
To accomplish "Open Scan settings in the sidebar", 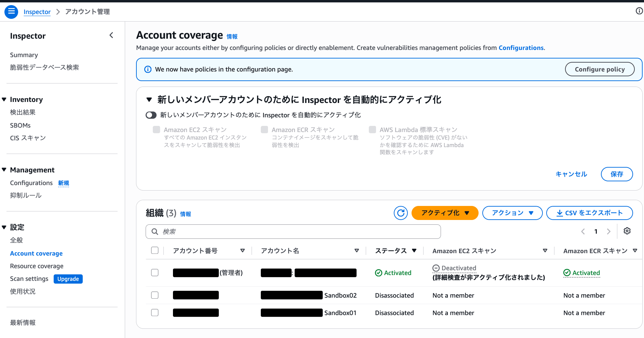I will tap(29, 279).
